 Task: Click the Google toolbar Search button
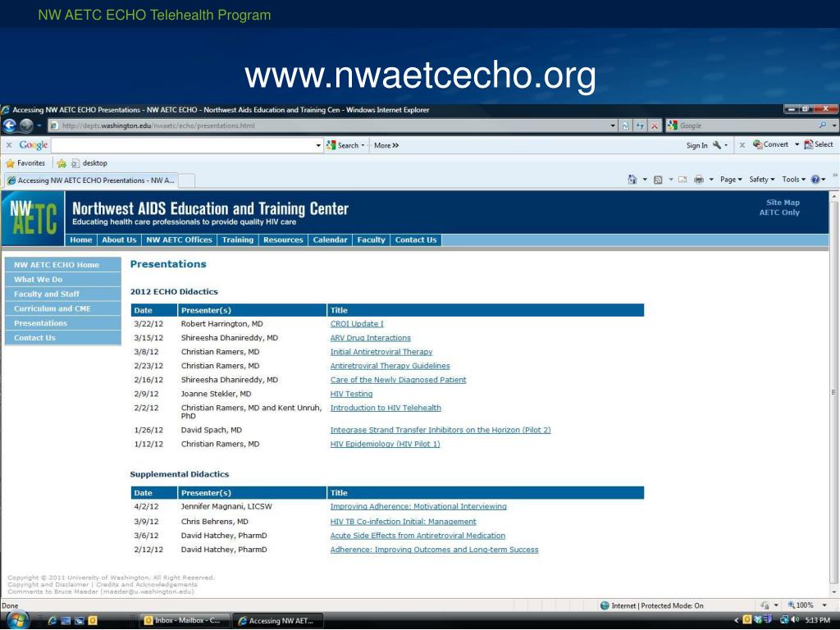tap(345, 145)
